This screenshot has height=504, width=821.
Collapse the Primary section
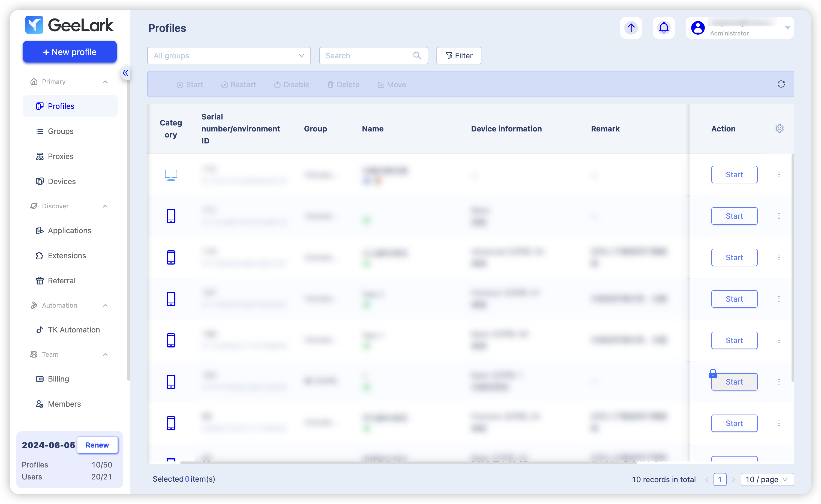[105, 82]
